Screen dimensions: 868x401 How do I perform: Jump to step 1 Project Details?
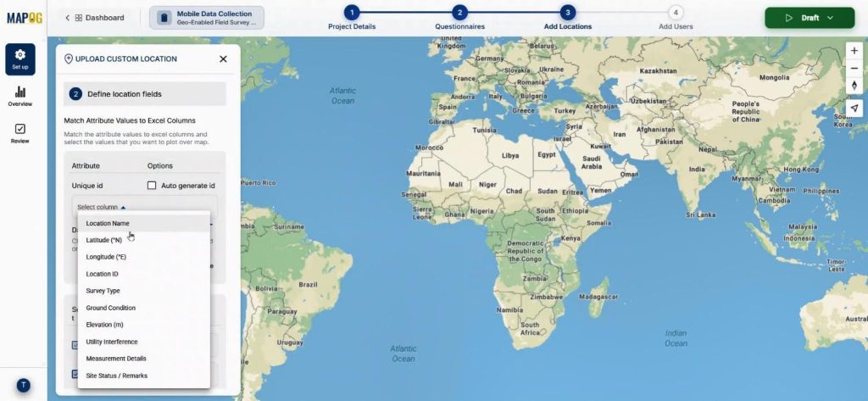[352, 13]
